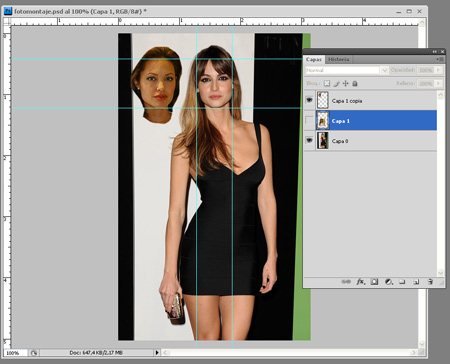The width and height of the screenshot is (450, 364).
Task: Select the Capa 0 layer
Action: click(x=370, y=141)
